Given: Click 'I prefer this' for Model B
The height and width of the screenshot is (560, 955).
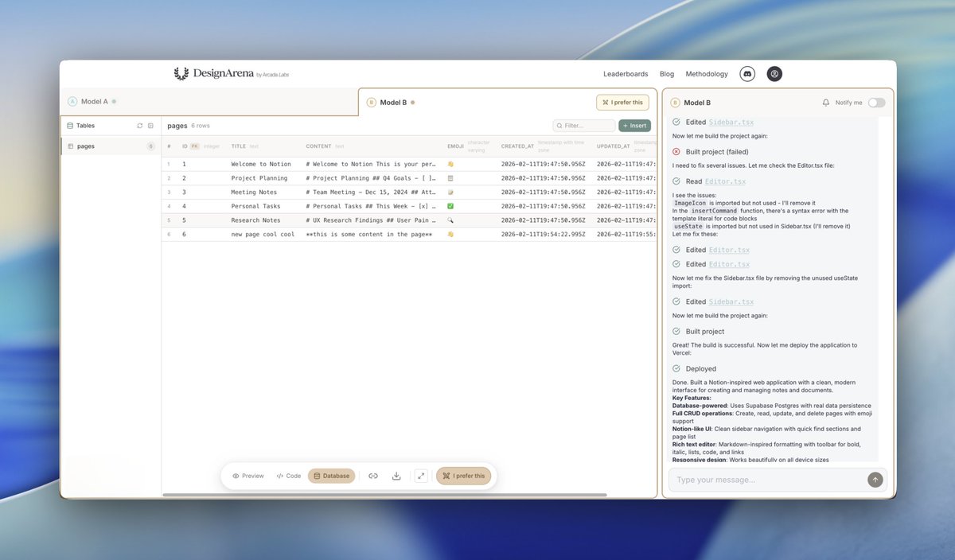Looking at the screenshot, I should [622, 102].
